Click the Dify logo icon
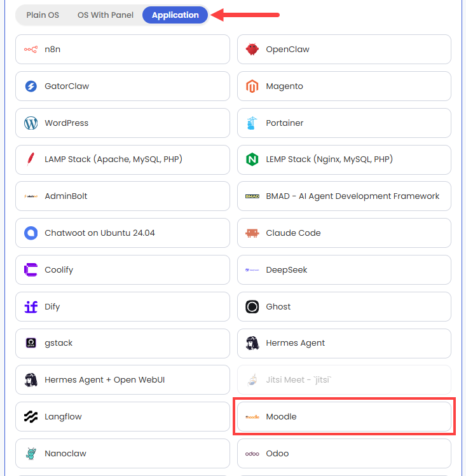 click(x=31, y=307)
